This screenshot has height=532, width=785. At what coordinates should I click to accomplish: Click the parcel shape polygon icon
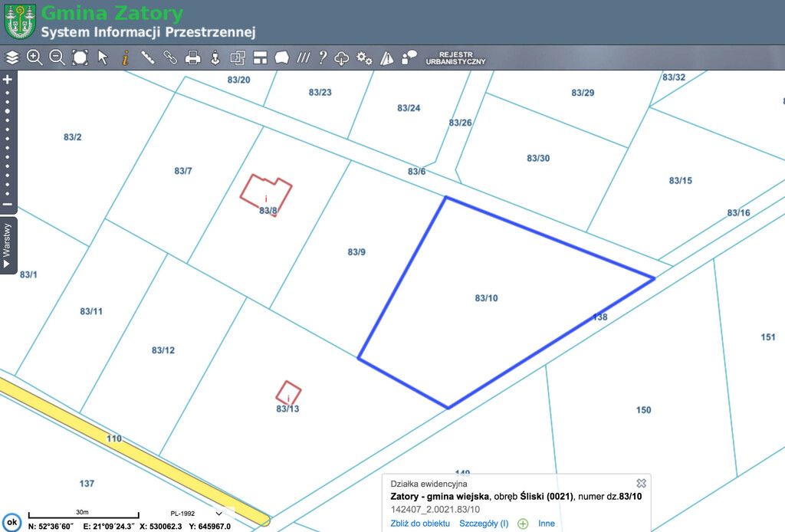tap(282, 58)
